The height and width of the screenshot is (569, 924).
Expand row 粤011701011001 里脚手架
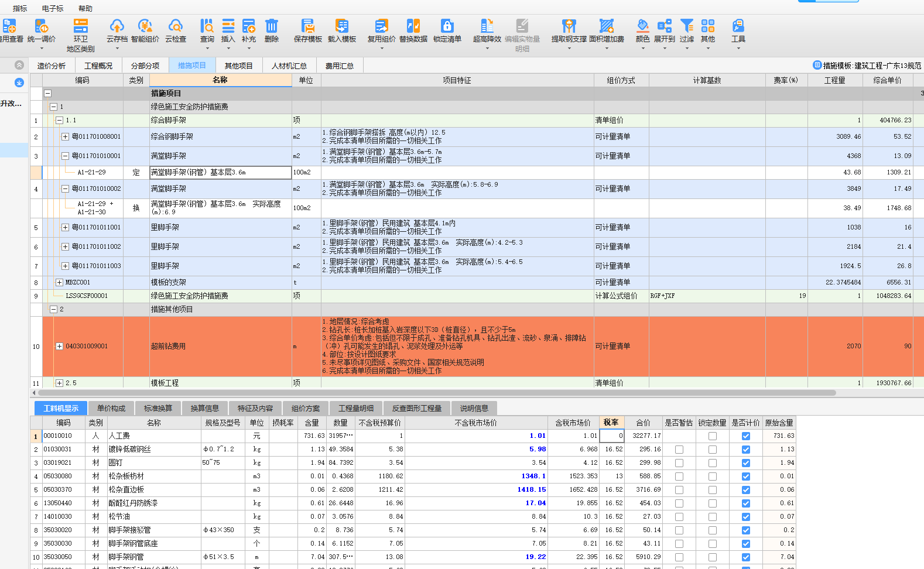(x=65, y=227)
